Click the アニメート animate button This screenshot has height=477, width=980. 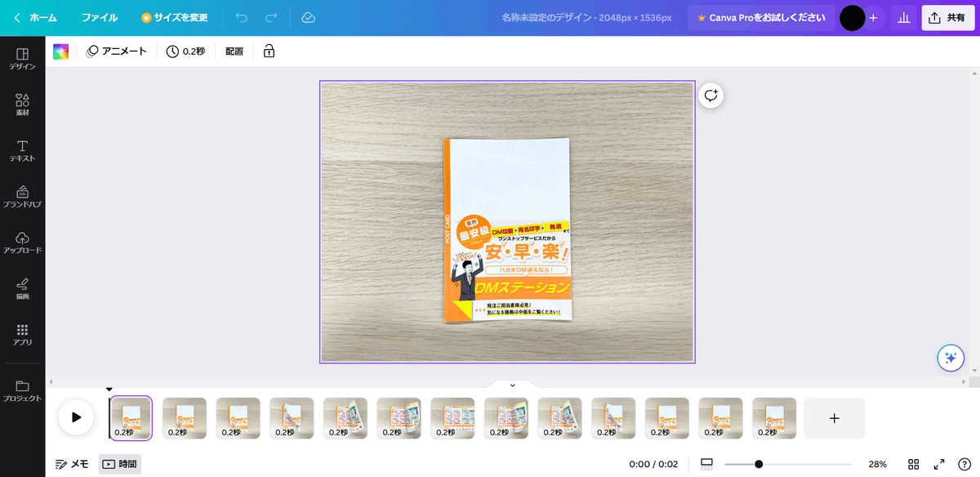(117, 51)
